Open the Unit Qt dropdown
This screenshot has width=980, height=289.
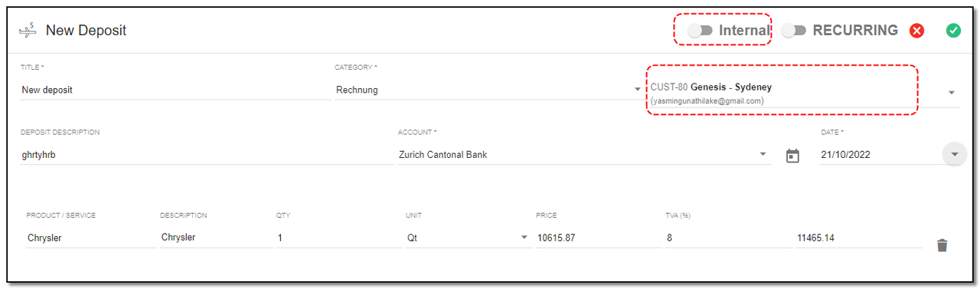pos(525,238)
